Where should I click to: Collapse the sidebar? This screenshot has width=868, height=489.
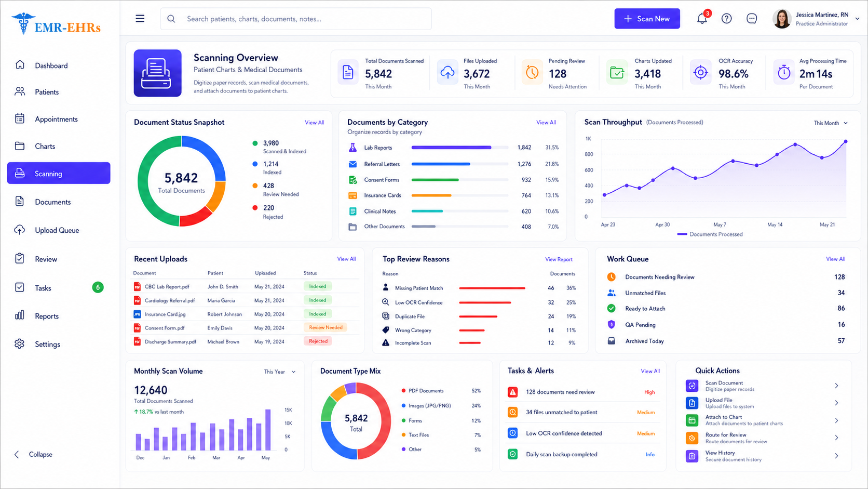coord(33,455)
